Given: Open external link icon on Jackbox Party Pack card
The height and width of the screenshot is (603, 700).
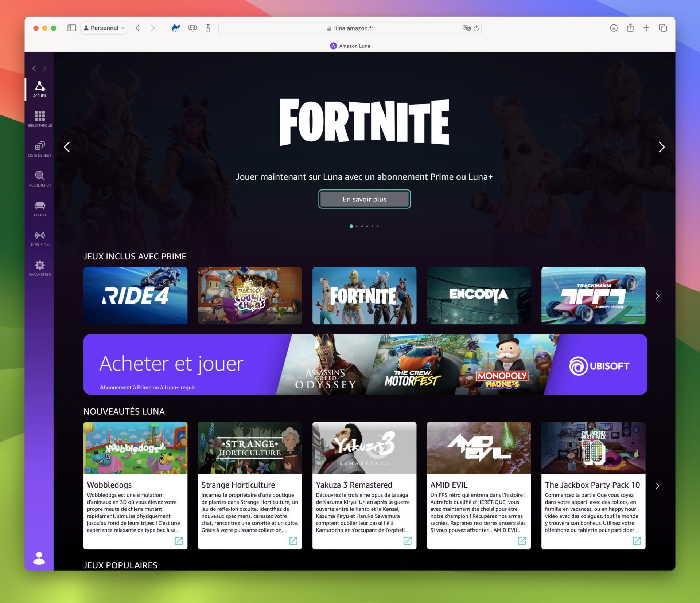Looking at the screenshot, I should point(637,541).
